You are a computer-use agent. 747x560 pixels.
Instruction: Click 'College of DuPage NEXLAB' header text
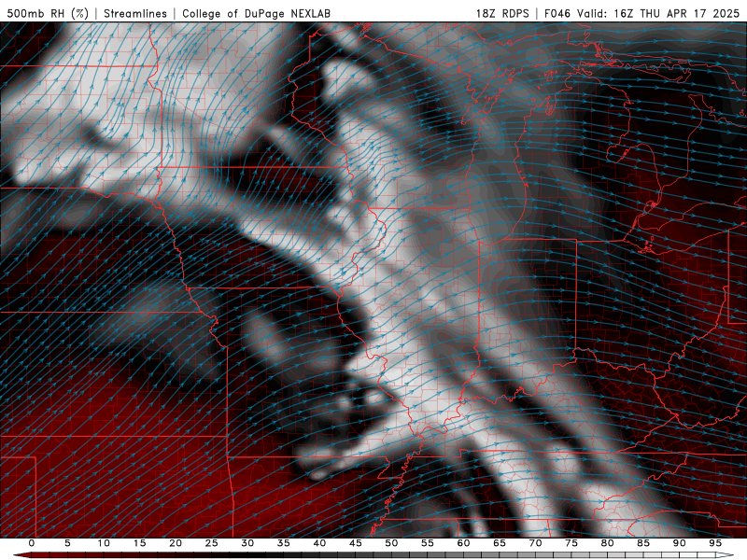[256, 13]
